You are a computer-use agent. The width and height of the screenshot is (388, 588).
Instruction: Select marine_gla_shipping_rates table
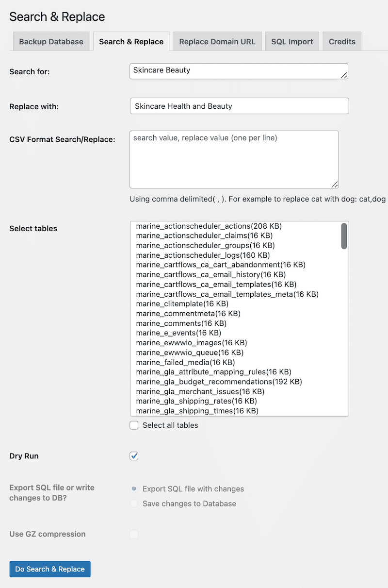pyautogui.click(x=196, y=401)
